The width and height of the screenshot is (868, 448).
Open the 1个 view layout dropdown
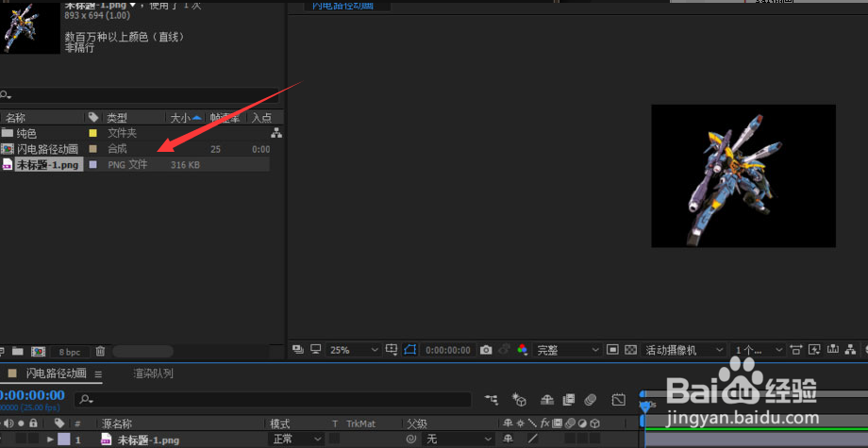tap(758, 350)
